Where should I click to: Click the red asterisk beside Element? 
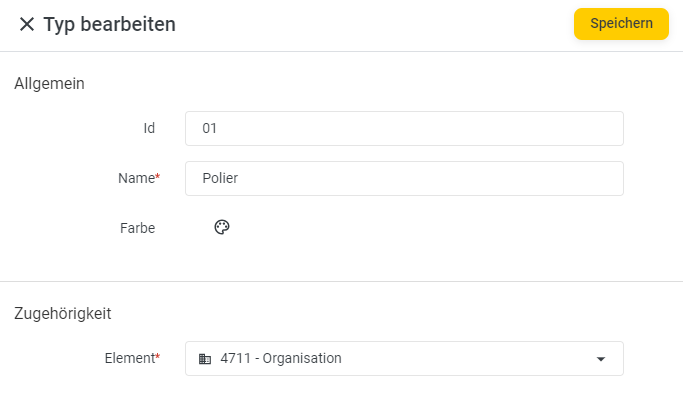[158, 356]
